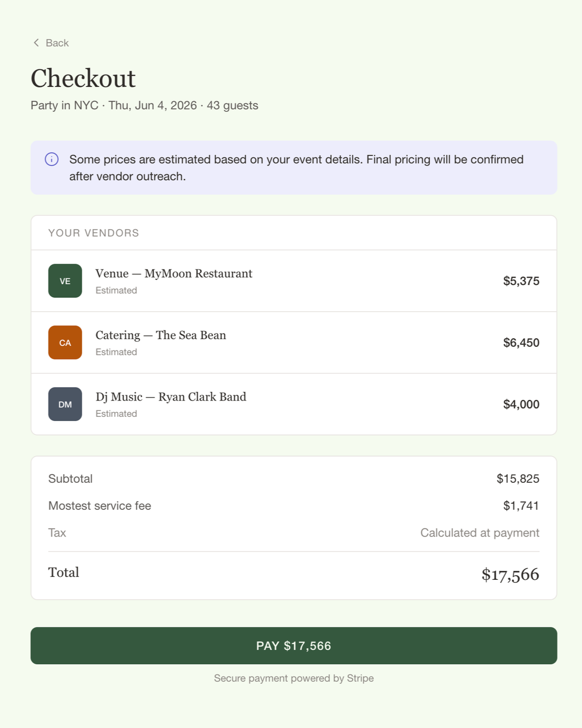This screenshot has height=728, width=582.
Task: Click the back chevron arrow icon
Action: [x=36, y=43]
